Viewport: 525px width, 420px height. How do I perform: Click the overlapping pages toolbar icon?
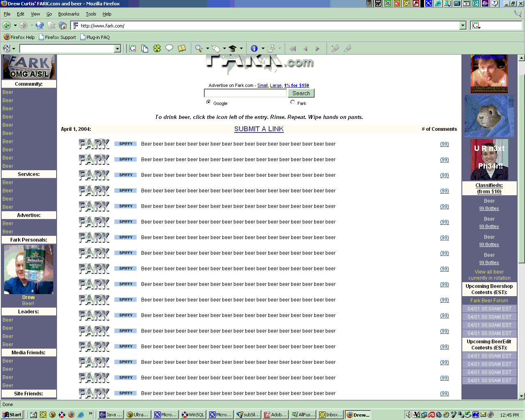145,48
